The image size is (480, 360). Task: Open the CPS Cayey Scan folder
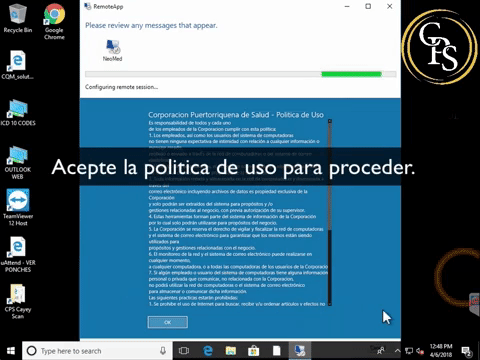coord(18,301)
